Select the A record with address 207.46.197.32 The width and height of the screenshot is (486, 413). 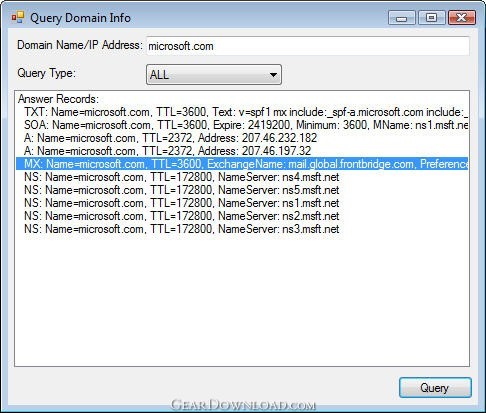tap(242, 151)
